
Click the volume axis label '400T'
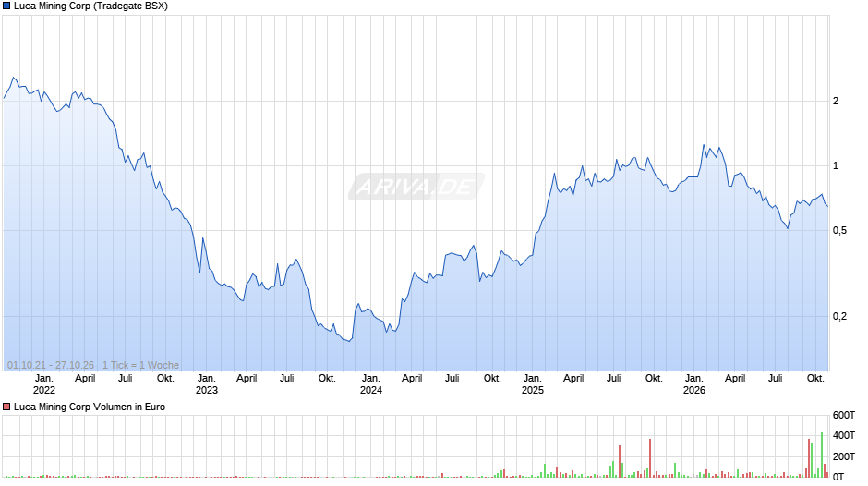(844, 435)
